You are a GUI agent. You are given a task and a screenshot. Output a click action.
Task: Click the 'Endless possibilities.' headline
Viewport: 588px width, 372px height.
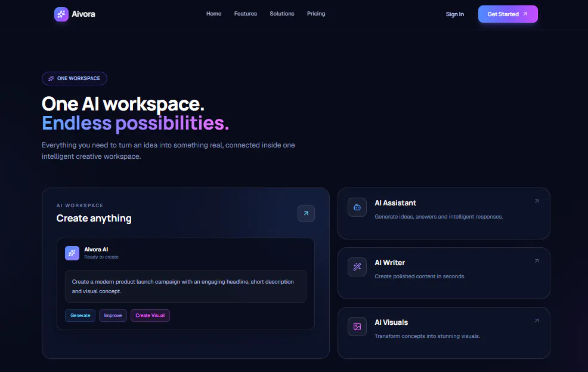tap(135, 123)
